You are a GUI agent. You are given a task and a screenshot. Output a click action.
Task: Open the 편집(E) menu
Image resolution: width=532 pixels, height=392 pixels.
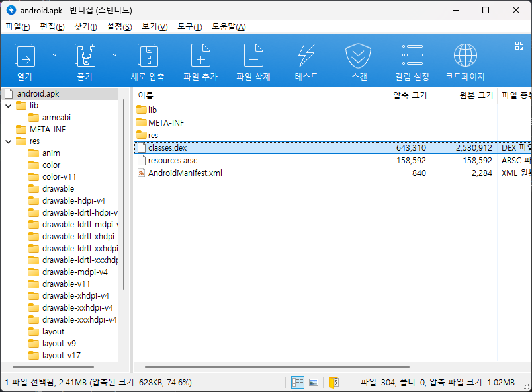(x=52, y=27)
